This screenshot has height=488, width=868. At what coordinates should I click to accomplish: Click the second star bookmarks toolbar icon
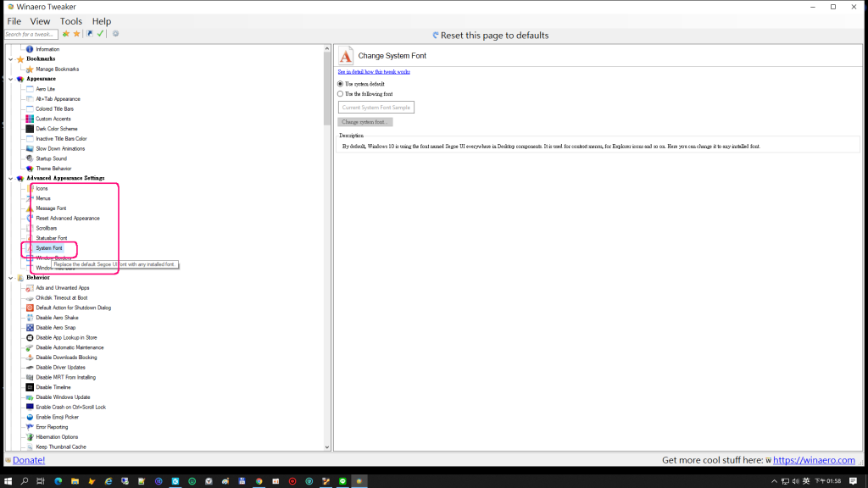click(77, 34)
